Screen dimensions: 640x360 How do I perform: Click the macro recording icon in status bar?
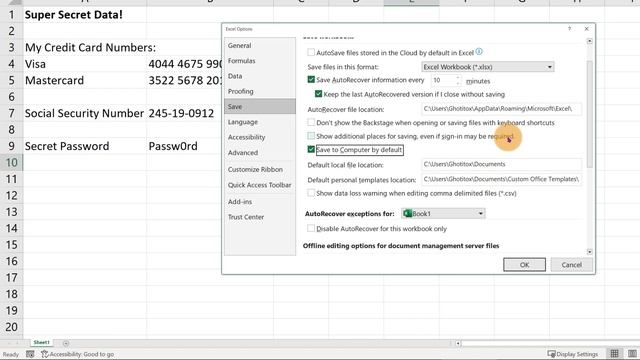click(30, 354)
